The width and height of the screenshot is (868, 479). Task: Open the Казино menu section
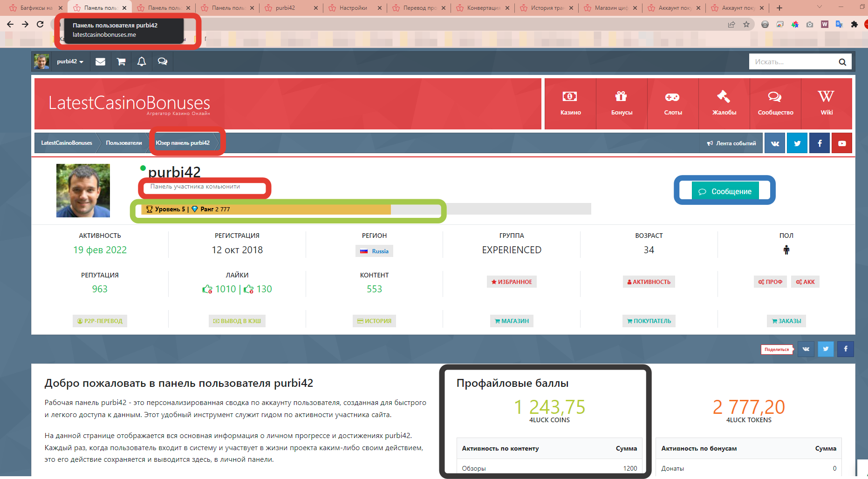[570, 103]
